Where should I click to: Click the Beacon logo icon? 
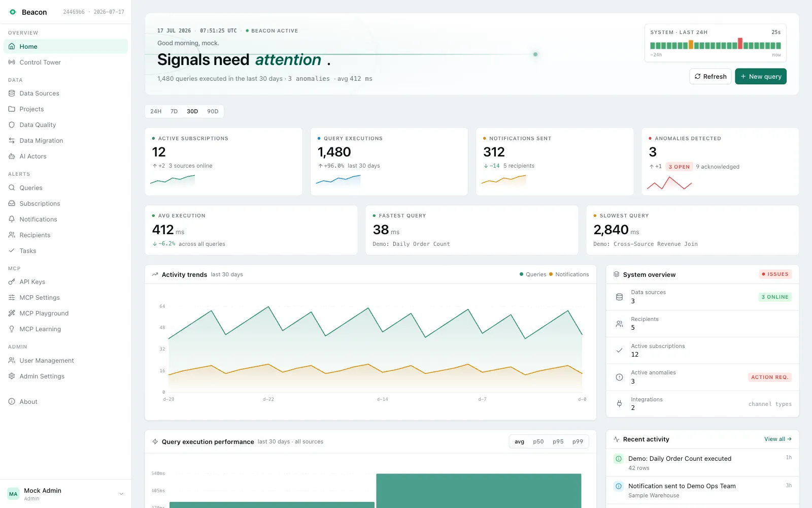(x=13, y=12)
